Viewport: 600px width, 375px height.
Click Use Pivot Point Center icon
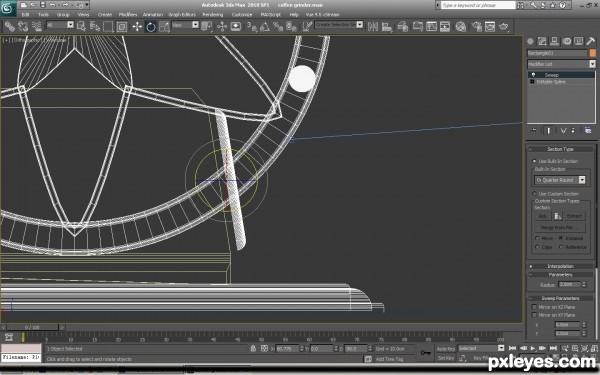(x=207, y=26)
